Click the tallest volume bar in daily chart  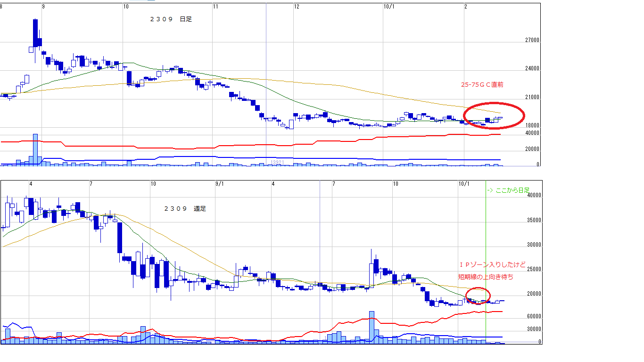tap(35, 150)
